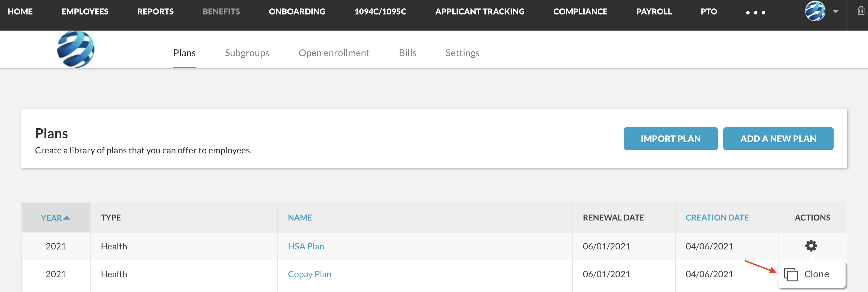
Task: Click the TYPE column header
Action: point(111,217)
